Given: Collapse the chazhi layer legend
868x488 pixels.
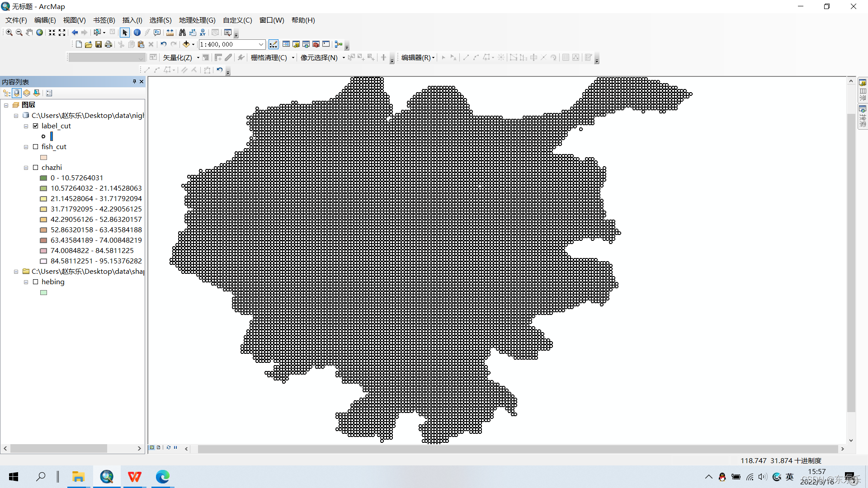Looking at the screenshot, I should 26,168.
